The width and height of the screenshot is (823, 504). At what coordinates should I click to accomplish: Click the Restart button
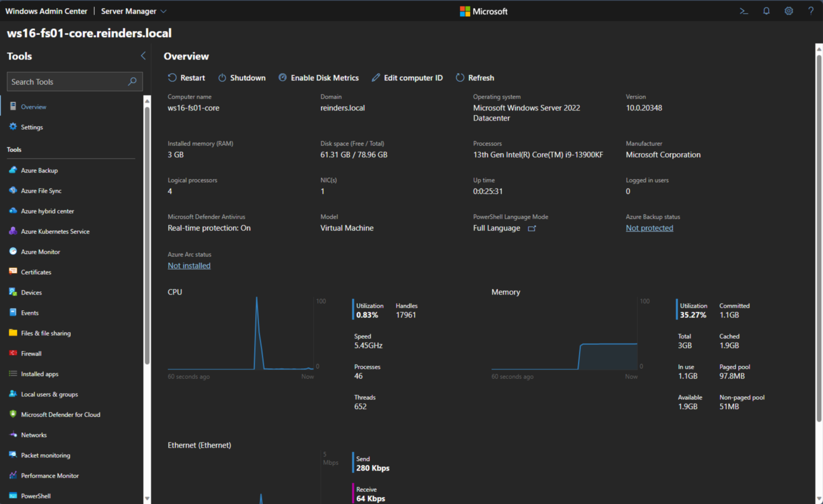pyautogui.click(x=186, y=78)
